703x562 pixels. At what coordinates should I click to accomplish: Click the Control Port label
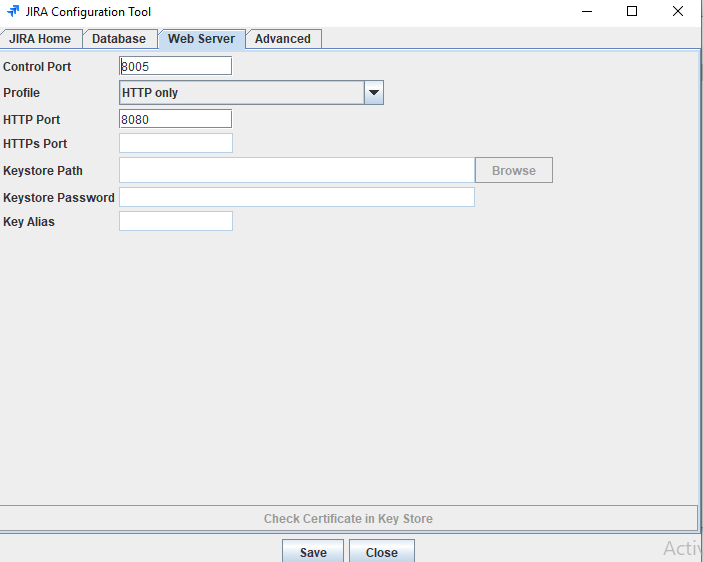tap(37, 67)
